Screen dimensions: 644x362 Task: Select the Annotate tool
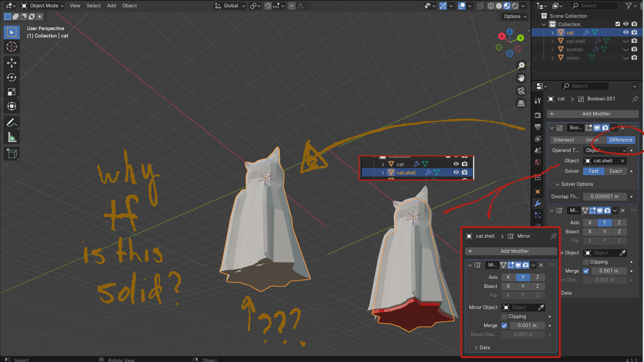click(12, 123)
